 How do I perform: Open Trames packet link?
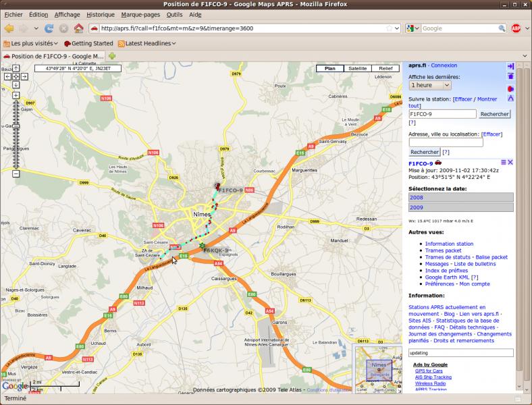tap(443, 250)
